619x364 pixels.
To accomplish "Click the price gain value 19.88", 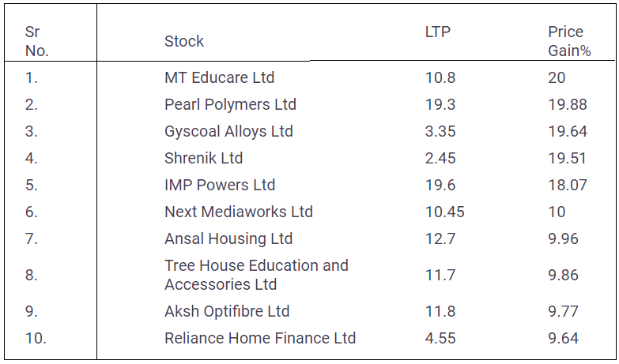I will 568,104.
